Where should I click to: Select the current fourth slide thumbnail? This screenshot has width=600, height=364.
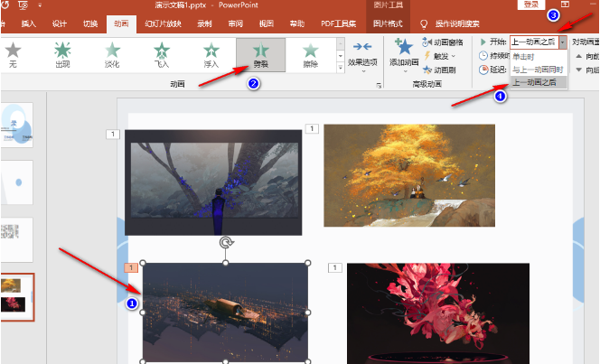pyautogui.click(x=17, y=297)
